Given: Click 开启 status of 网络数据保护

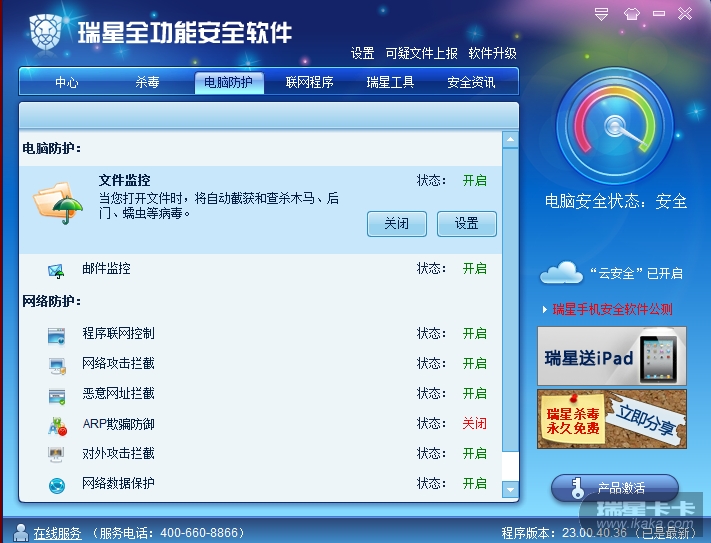Looking at the screenshot, I should click(474, 484).
